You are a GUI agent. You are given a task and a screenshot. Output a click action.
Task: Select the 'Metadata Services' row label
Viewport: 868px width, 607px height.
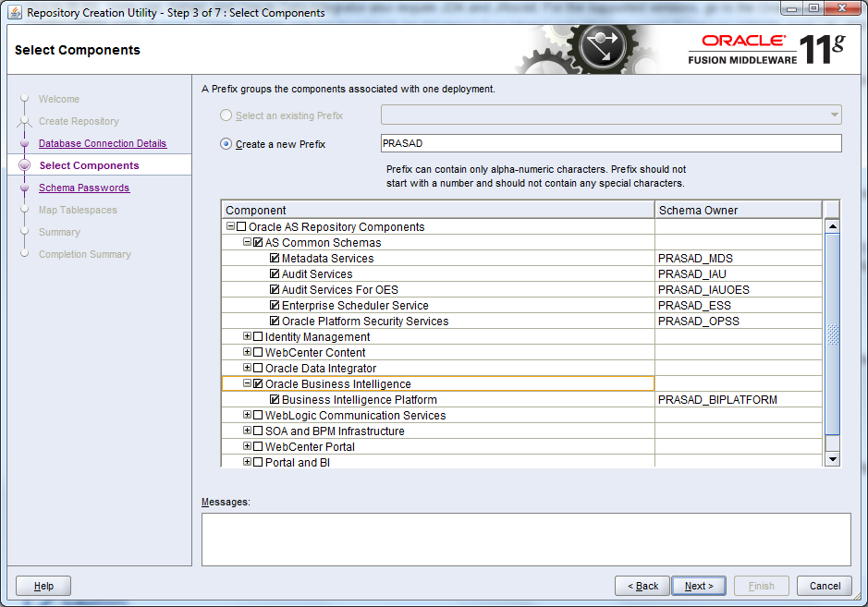[328, 259]
